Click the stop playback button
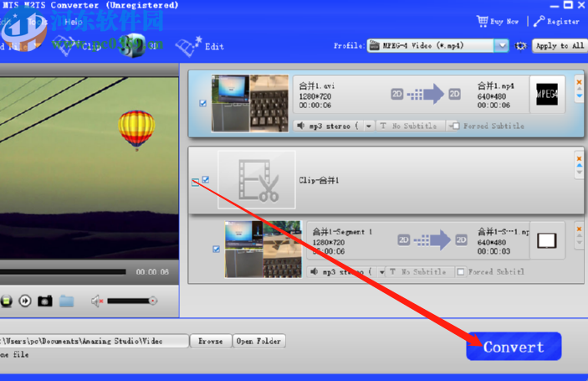Screen dimensions: 588x381 click(6, 301)
